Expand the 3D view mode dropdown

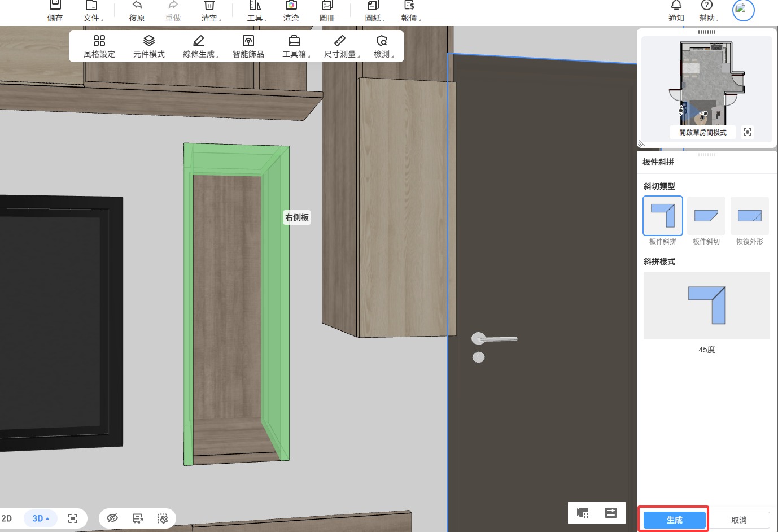pos(41,518)
